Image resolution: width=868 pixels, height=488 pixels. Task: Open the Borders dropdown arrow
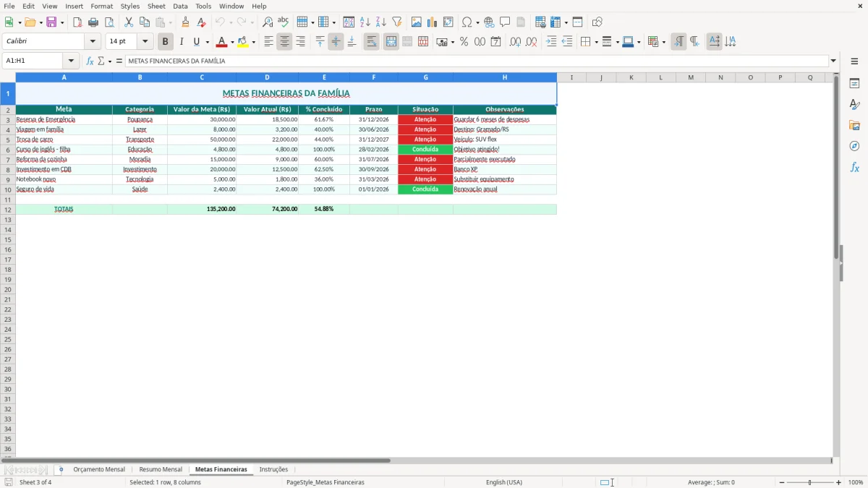595,42
